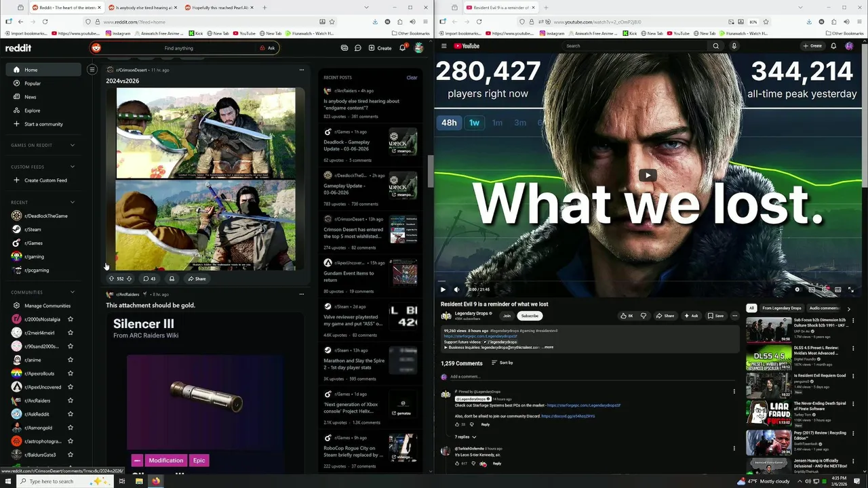Clear the Recent Posts list

point(412,77)
